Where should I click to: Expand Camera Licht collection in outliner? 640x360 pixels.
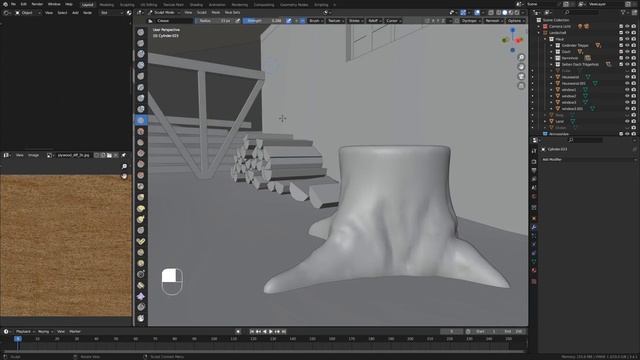539,27
